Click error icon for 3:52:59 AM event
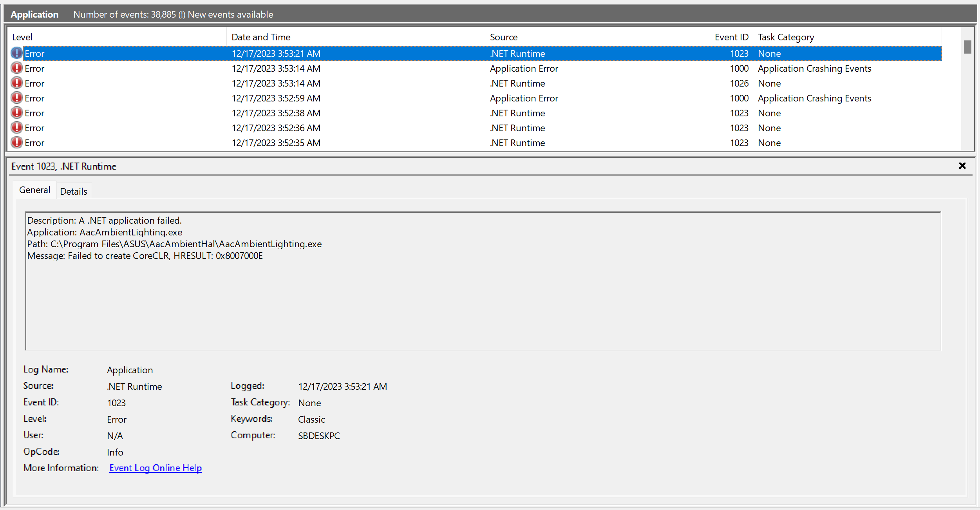The image size is (980, 510). tap(17, 98)
